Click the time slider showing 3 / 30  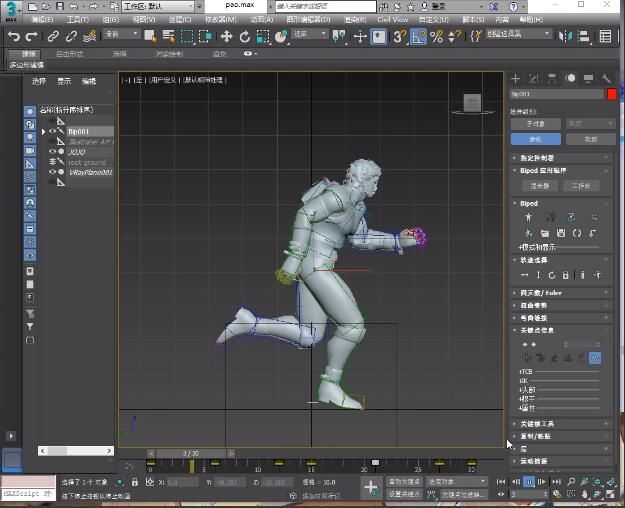coord(191,453)
